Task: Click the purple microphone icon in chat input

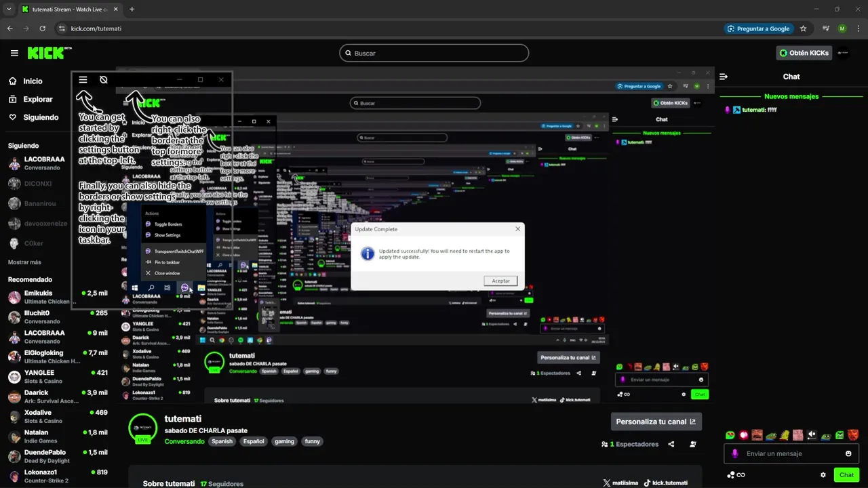Action: 734,453
